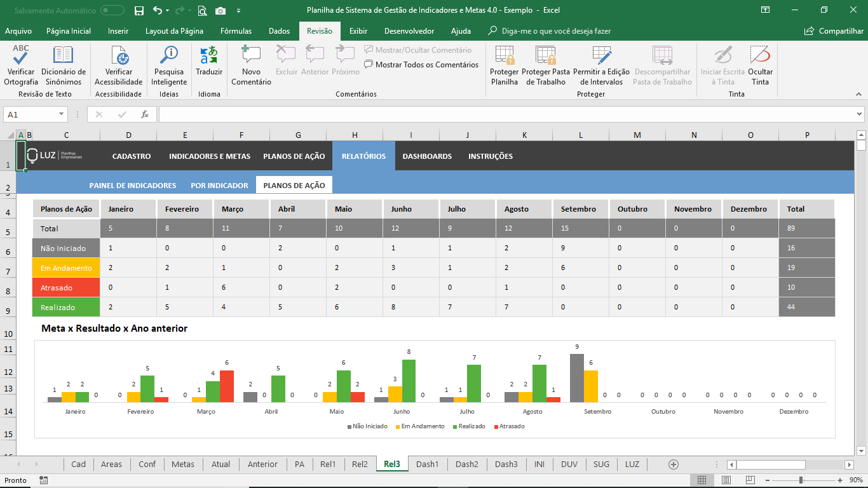Screen dimensions: 868x488
Task: Open Quick Access Toolbar customize dropdown
Action: click(238, 11)
